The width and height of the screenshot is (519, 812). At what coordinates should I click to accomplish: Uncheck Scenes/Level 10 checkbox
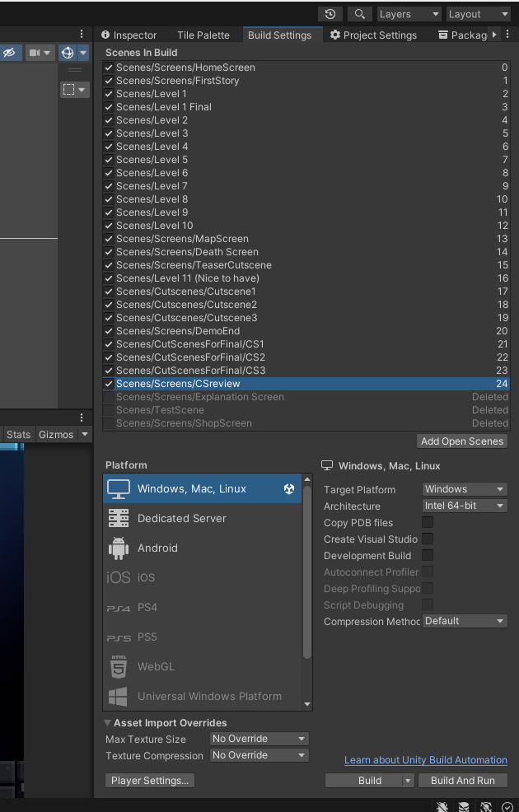coord(109,226)
